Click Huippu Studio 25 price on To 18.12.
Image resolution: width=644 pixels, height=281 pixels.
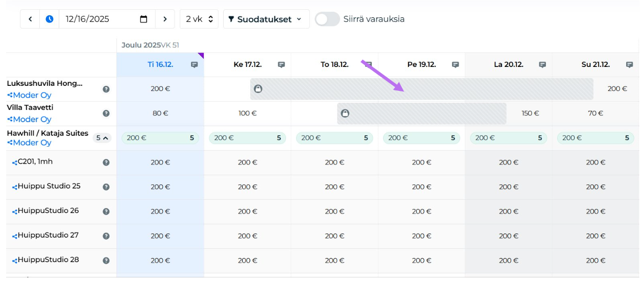[335, 187]
